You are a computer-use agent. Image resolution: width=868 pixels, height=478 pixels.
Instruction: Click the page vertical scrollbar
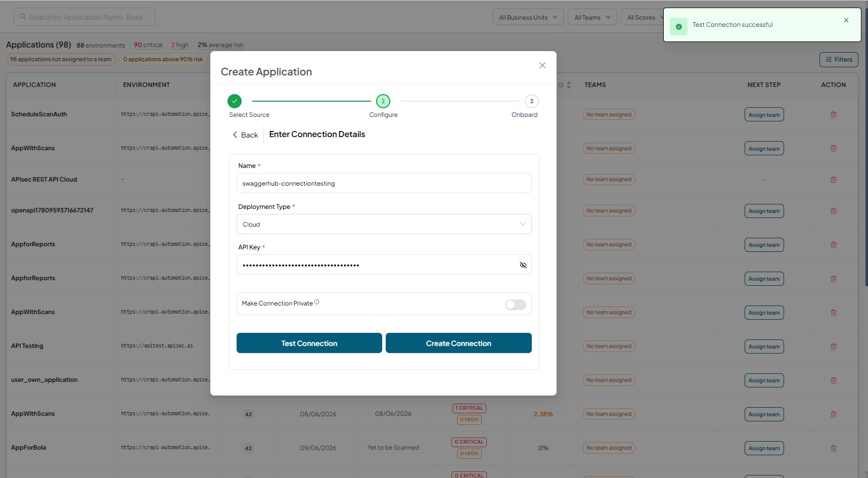(x=866, y=147)
